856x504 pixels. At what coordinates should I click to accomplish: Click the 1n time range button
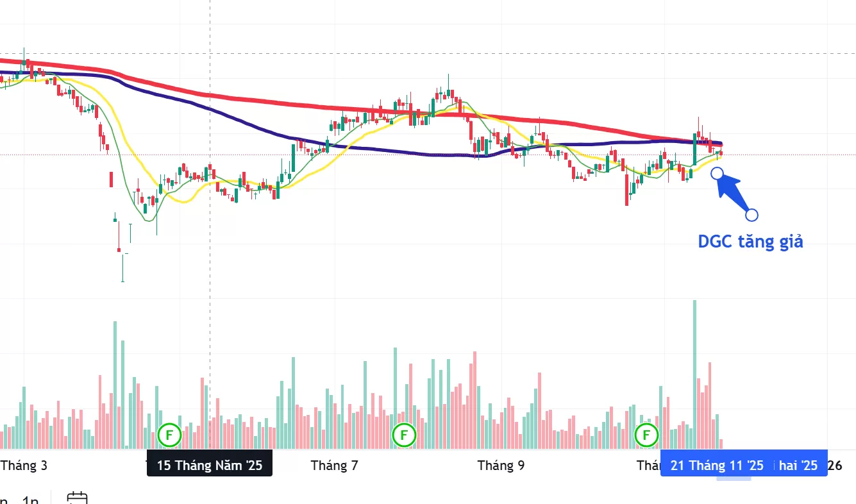click(x=30, y=500)
